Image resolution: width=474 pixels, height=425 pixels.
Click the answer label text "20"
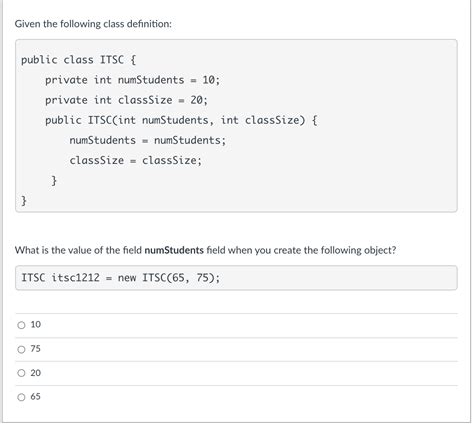36,373
